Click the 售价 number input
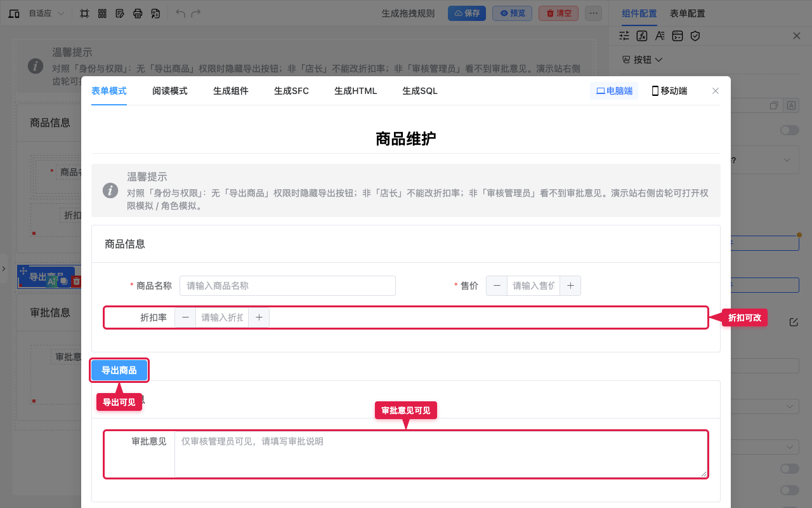Image resolution: width=812 pixels, height=508 pixels. tap(534, 286)
